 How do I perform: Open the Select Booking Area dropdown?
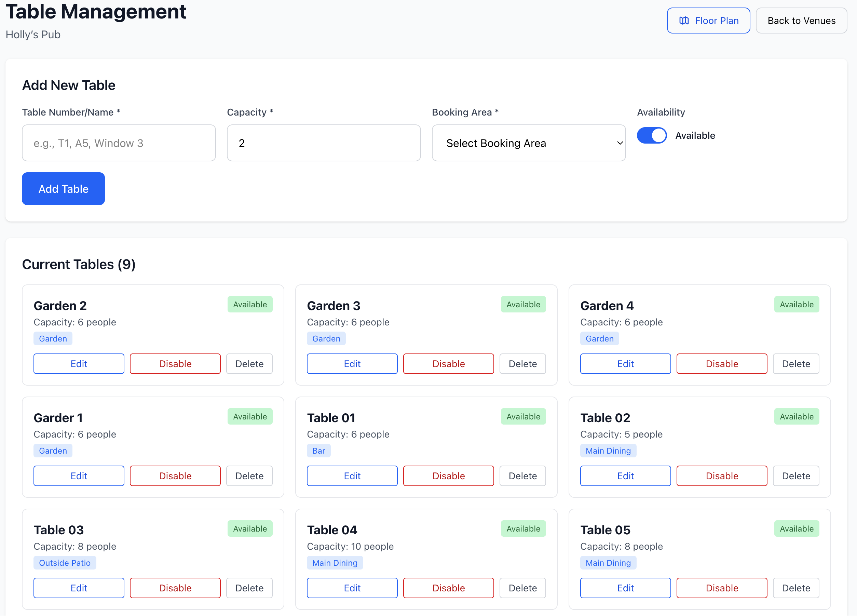[x=528, y=143]
